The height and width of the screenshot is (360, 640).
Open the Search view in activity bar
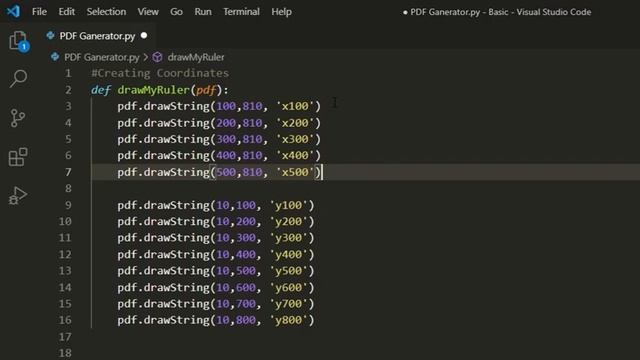pos(18,78)
